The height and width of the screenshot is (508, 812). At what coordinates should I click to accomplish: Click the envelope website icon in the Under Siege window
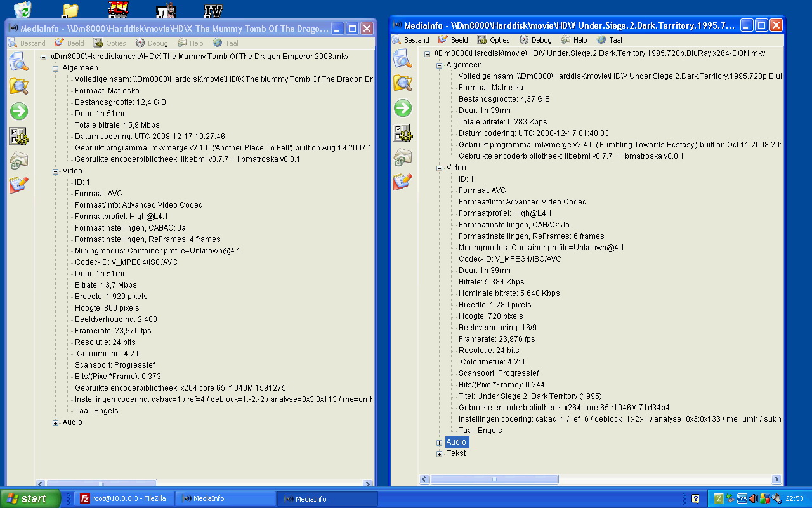(402, 157)
